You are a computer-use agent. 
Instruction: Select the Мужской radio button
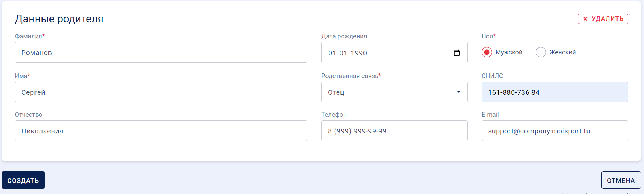[487, 52]
